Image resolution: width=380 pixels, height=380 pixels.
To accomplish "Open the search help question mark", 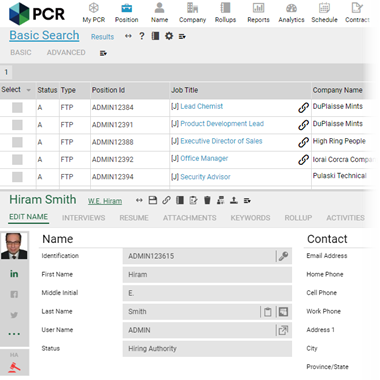I will tap(142, 36).
